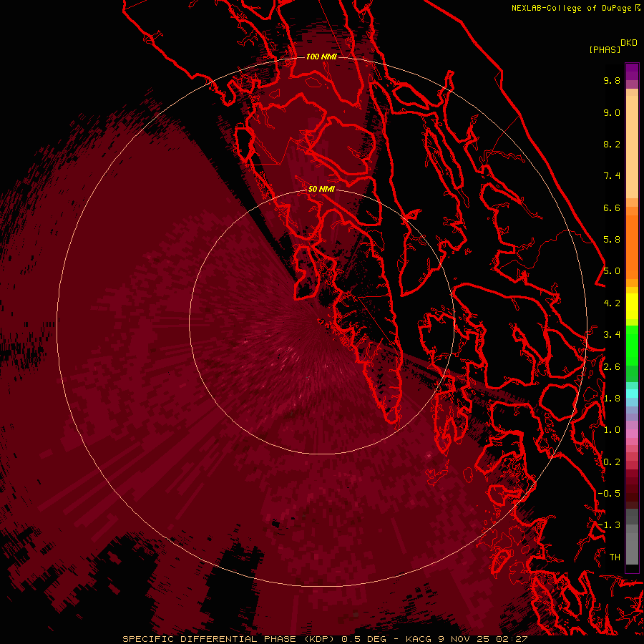Click the 2.6 scale value
Screen dimensions: 644x644
(x=612, y=367)
